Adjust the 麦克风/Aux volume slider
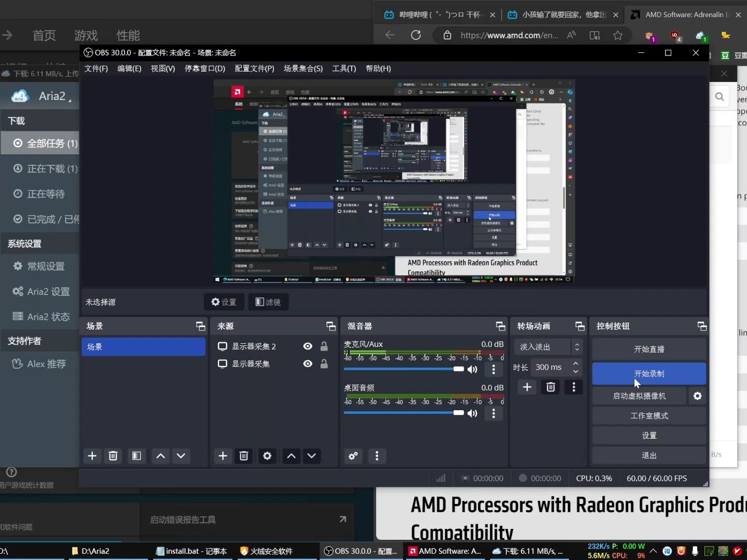747x560 pixels. (x=404, y=369)
